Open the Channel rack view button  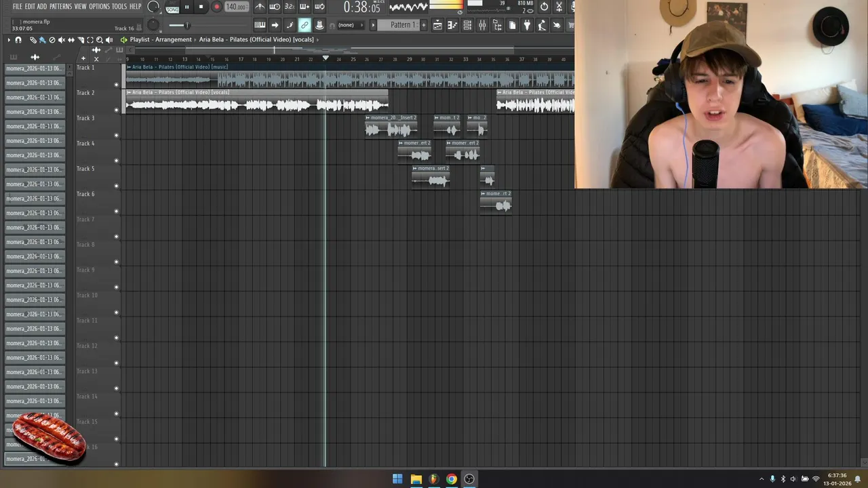click(x=467, y=25)
